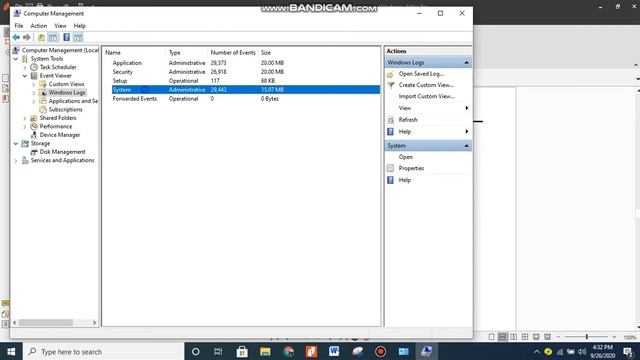The image size is (640, 360).
Task: Open the Help menu in menu bar
Action: click(80, 26)
